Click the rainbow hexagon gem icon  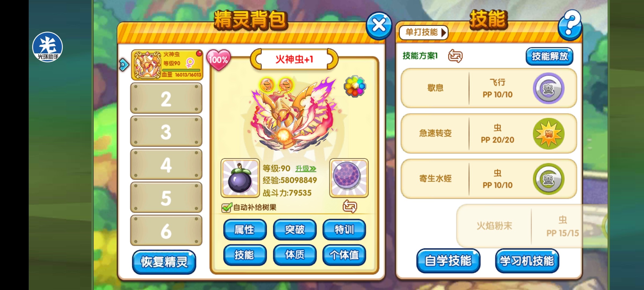[355, 86]
